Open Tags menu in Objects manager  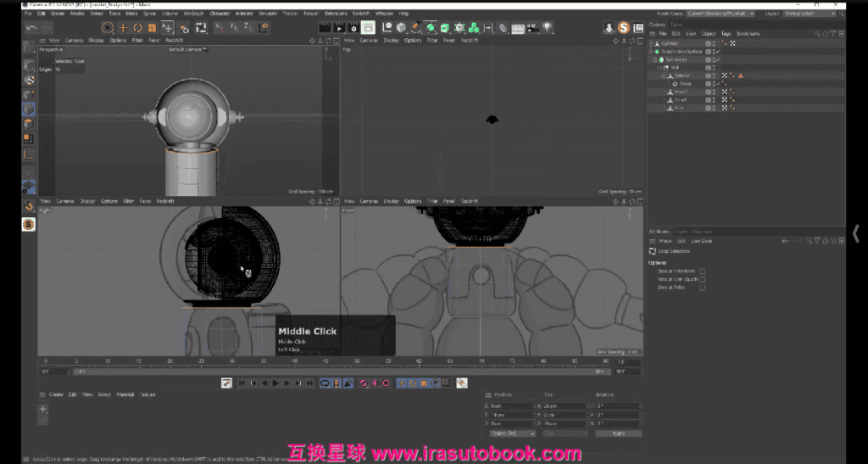tap(726, 34)
